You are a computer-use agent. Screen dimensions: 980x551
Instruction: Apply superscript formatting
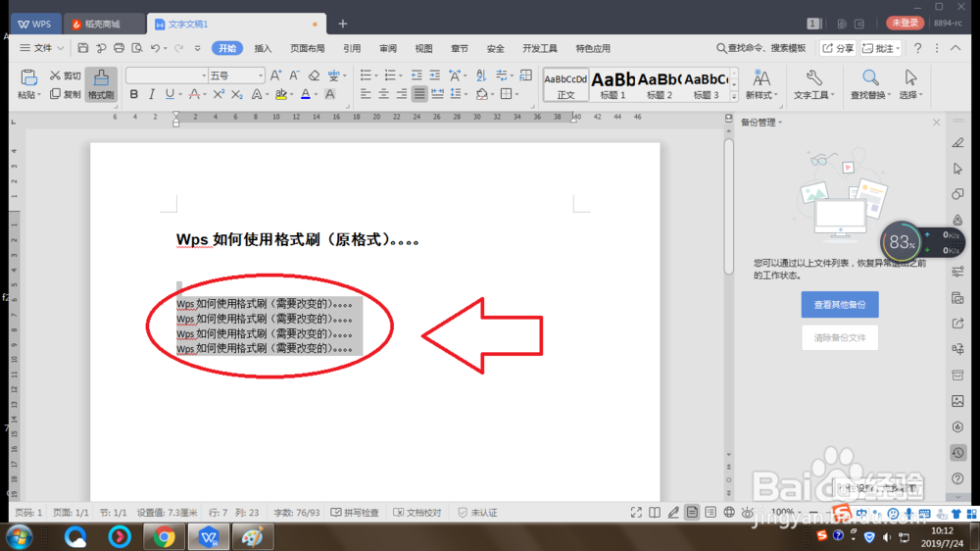pos(219,94)
